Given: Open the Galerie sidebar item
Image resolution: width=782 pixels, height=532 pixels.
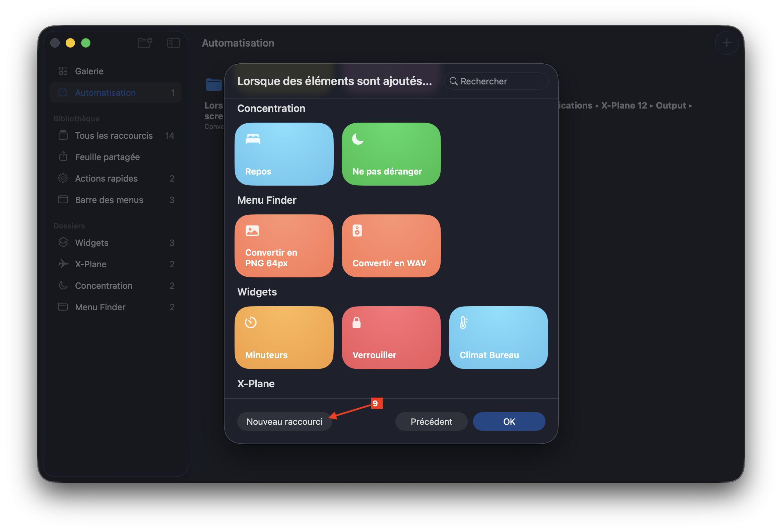Looking at the screenshot, I should pos(89,71).
